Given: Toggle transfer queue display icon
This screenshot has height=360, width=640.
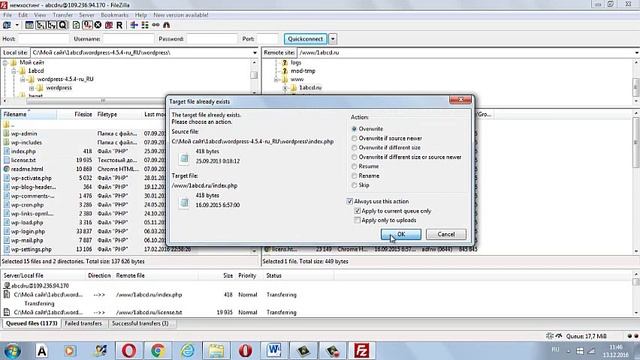Looking at the screenshot, I should pyautogui.click(x=62, y=25).
